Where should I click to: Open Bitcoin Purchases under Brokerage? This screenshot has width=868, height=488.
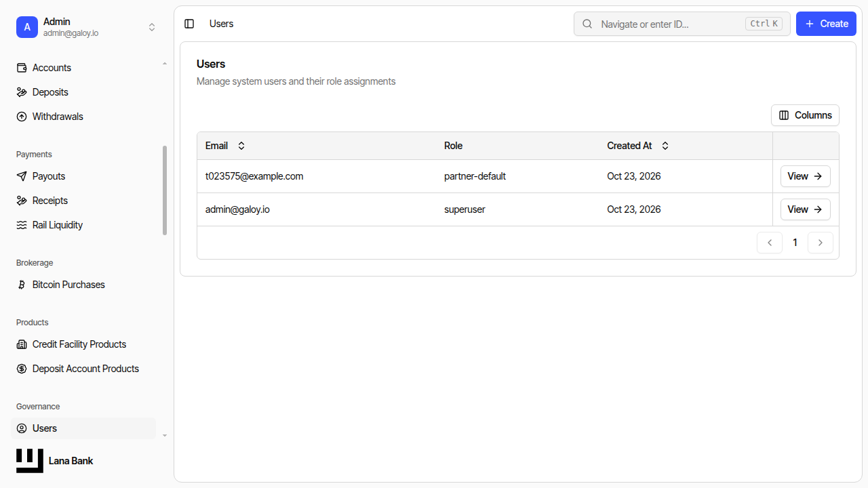[83, 285]
